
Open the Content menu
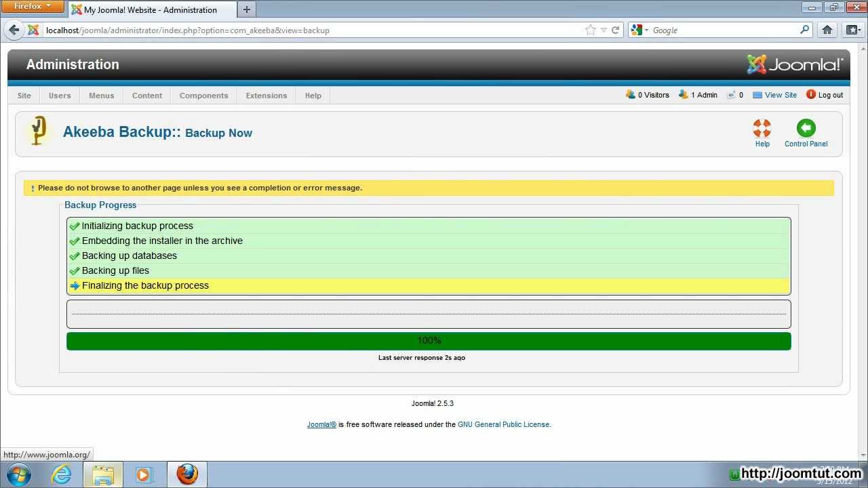[x=147, y=96]
